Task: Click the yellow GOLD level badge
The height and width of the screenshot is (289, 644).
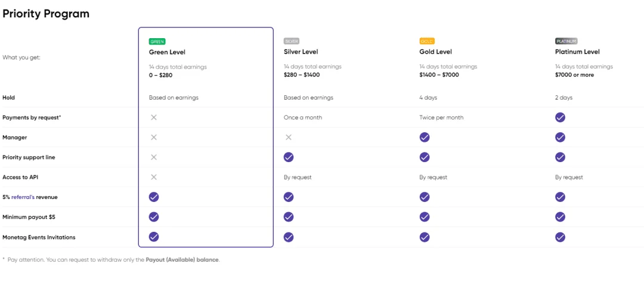Action: (x=427, y=42)
